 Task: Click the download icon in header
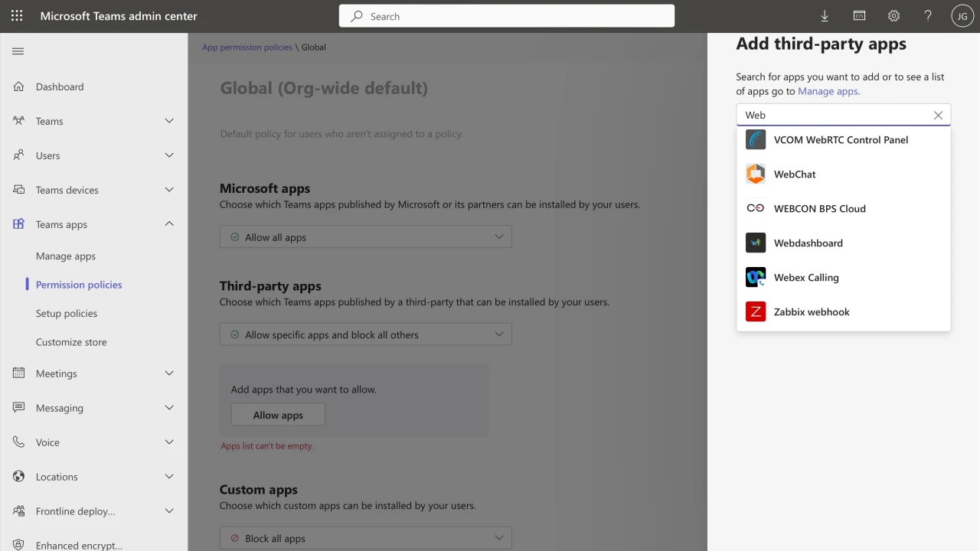pyautogui.click(x=825, y=16)
